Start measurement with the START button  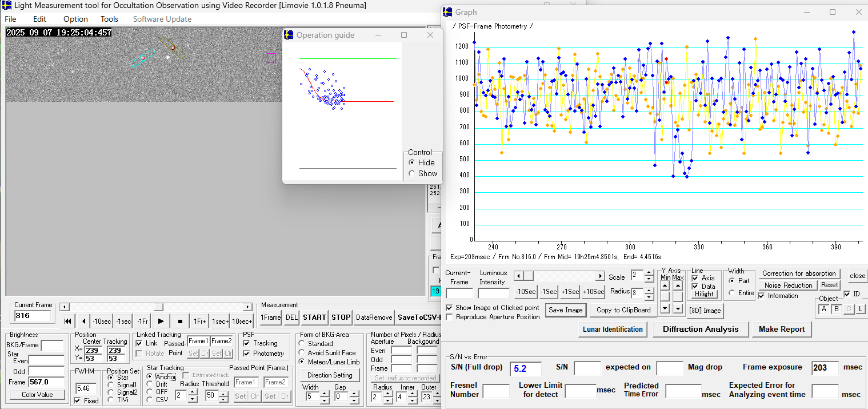point(314,317)
